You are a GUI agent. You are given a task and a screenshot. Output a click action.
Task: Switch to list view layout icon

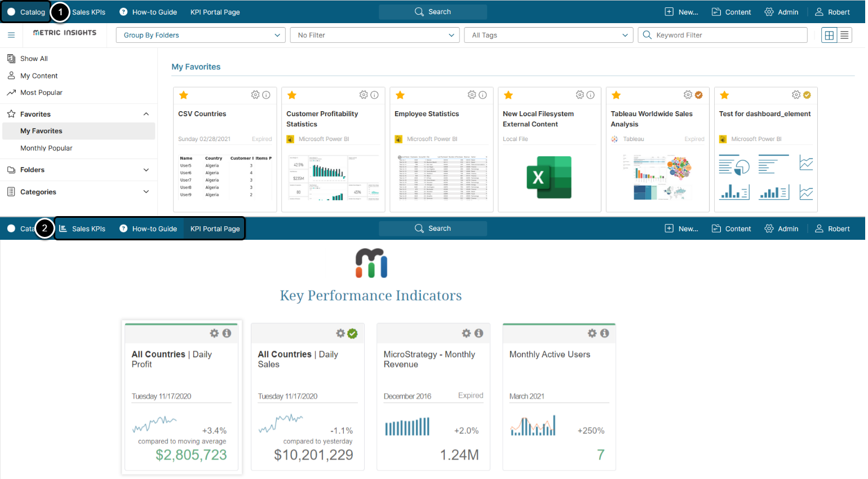pyautogui.click(x=844, y=35)
